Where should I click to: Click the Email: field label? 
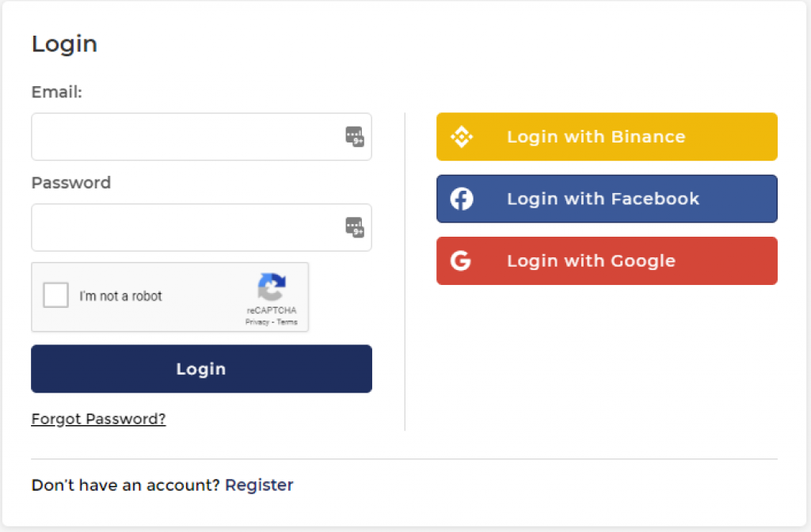pyautogui.click(x=57, y=92)
